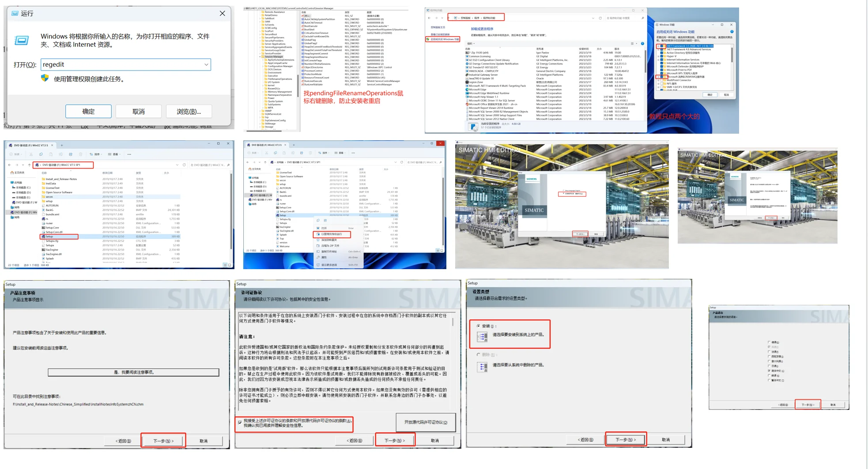Image resolution: width=868 pixels, height=469 pixels.
Task: Tick the .NET Framework 3.5 checkbox in Windows 功能
Action: 662,46
